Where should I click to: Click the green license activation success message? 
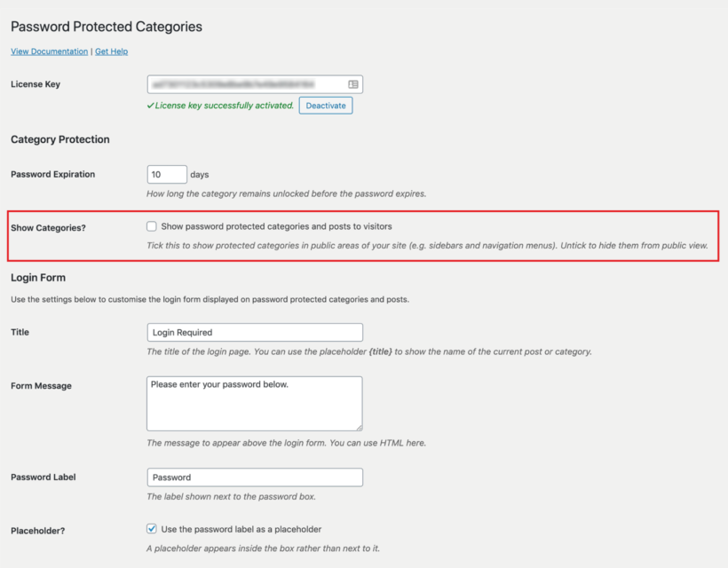(x=224, y=105)
